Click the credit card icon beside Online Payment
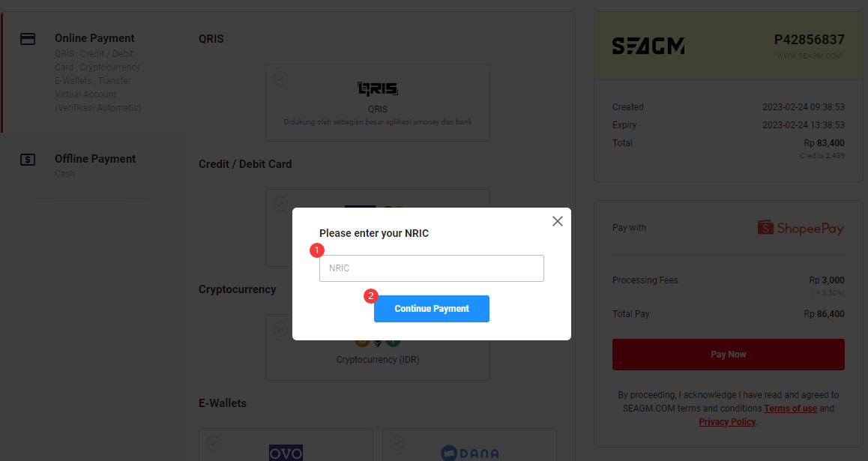 28,39
